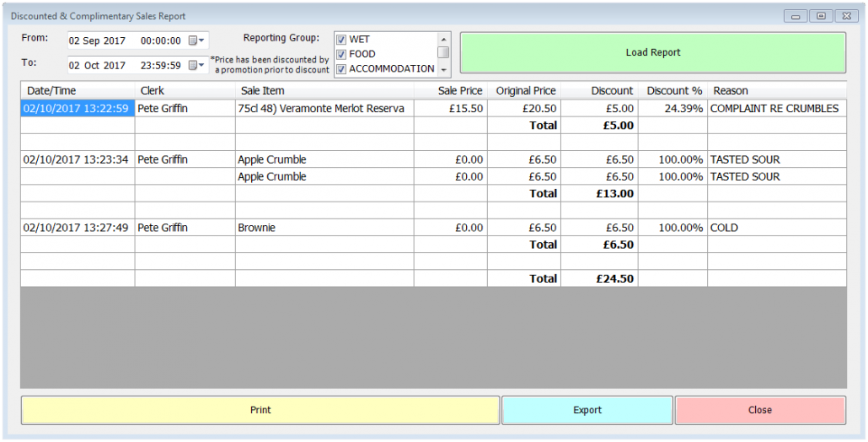Uncheck the ACCOMMODATION reporting group
This screenshot has height=442, width=868.
click(x=341, y=69)
